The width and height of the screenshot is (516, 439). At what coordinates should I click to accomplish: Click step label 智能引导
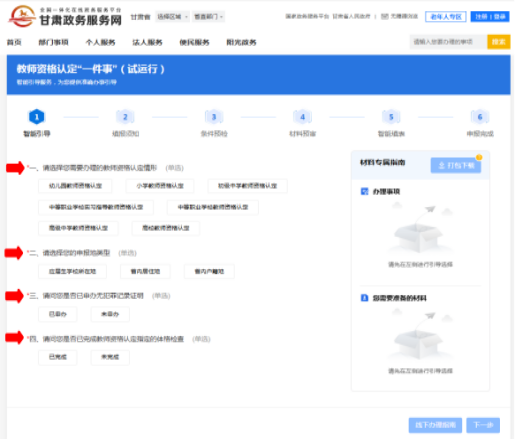point(37,134)
